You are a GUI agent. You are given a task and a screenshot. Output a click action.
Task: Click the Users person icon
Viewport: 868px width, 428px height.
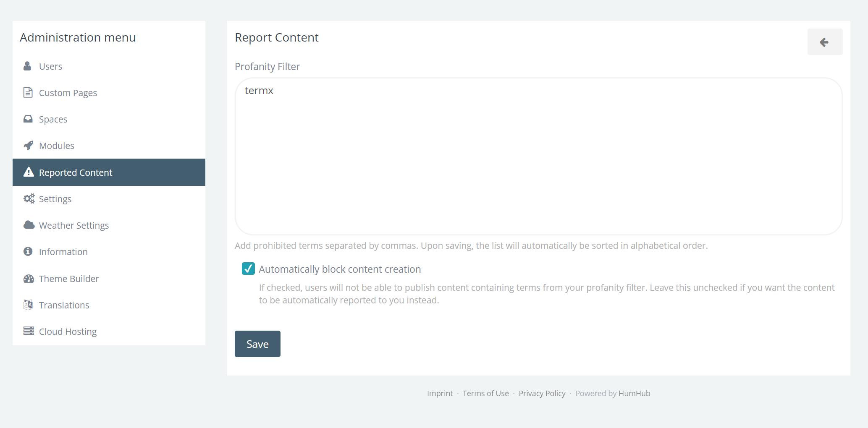28,66
